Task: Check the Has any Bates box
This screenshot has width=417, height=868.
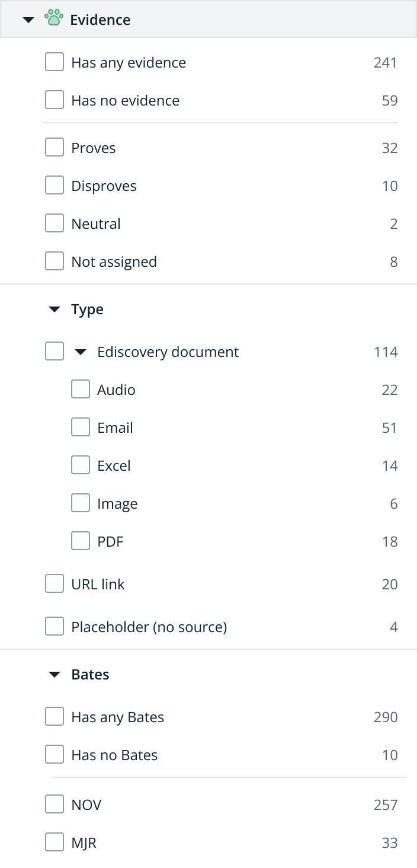Action: pos(54,717)
